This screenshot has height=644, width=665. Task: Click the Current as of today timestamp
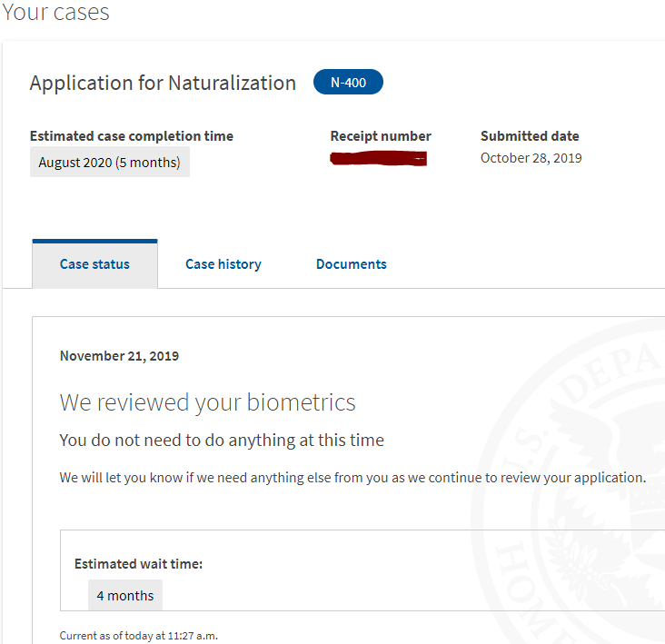coord(139,636)
